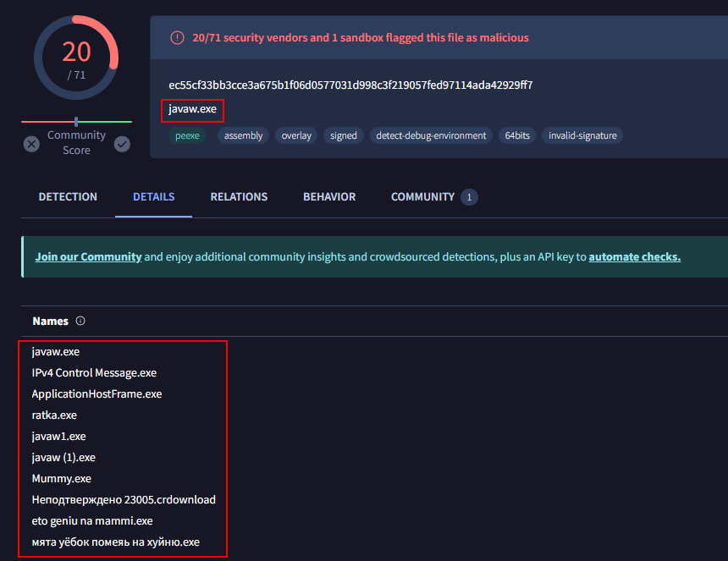Click the community score slider marker
The height and width of the screenshot is (561, 728).
(x=76, y=122)
